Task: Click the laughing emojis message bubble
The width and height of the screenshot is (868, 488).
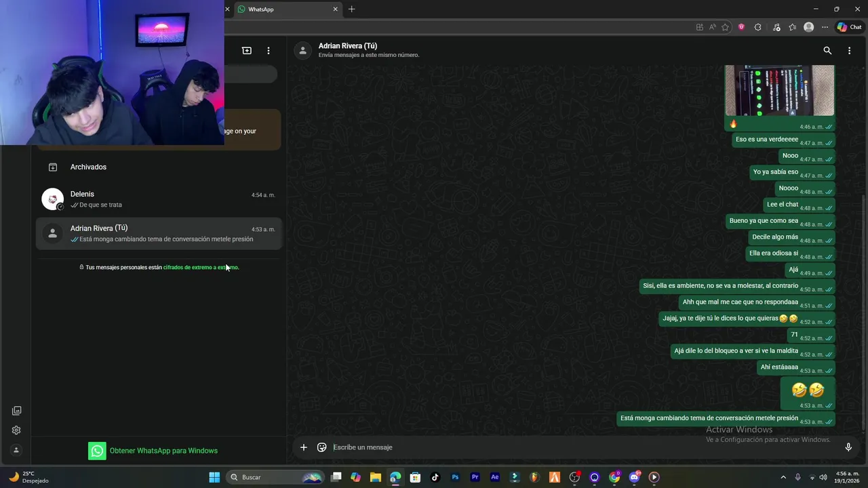Action: tap(808, 394)
